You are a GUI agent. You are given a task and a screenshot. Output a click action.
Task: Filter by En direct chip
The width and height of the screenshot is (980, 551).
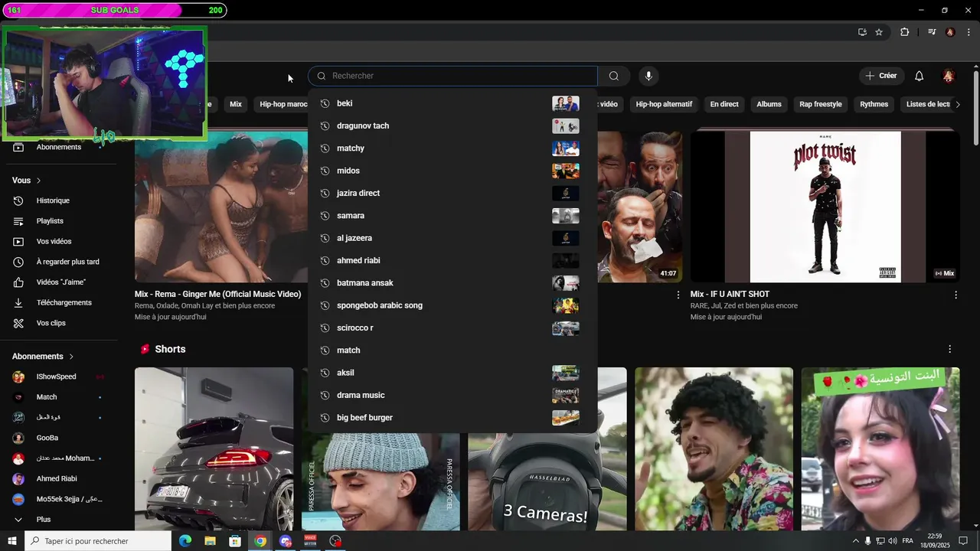[x=724, y=104]
